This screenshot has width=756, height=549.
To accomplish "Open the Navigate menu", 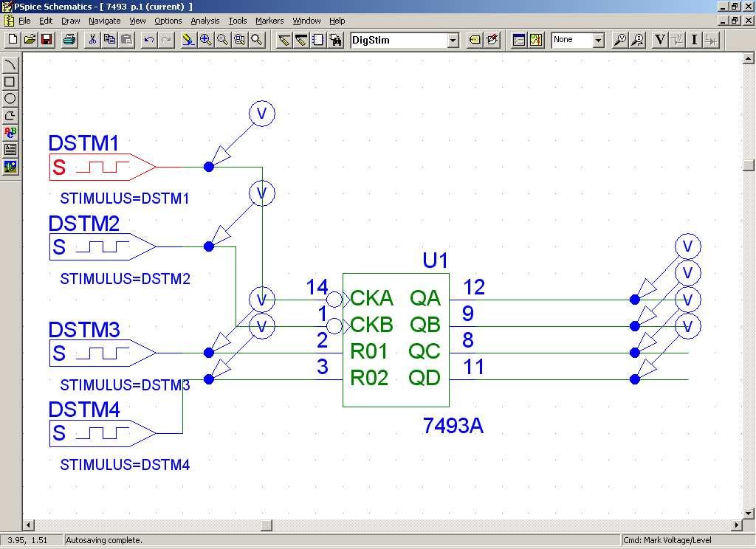I will (105, 21).
